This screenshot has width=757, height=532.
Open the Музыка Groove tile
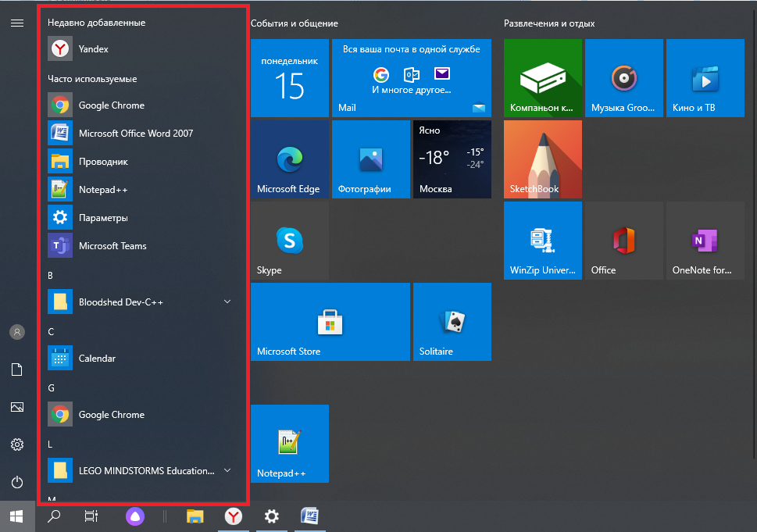tap(624, 78)
